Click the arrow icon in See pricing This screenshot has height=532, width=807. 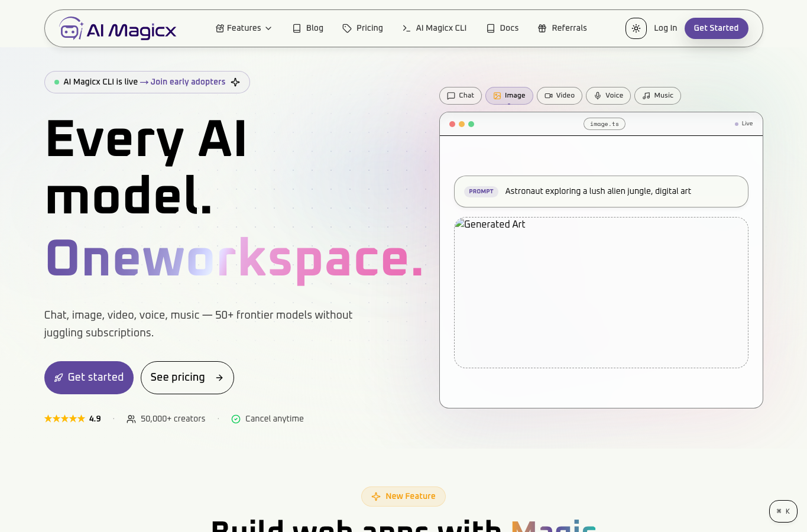coord(219,378)
